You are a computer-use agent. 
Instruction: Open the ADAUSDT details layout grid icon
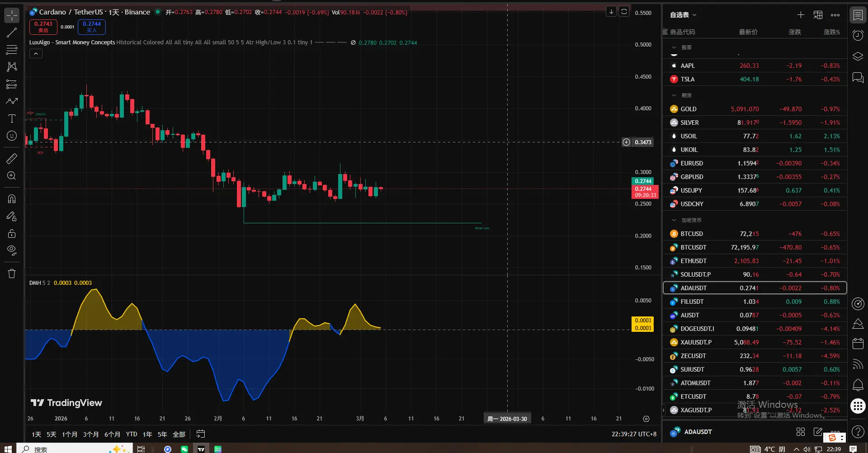point(800,432)
